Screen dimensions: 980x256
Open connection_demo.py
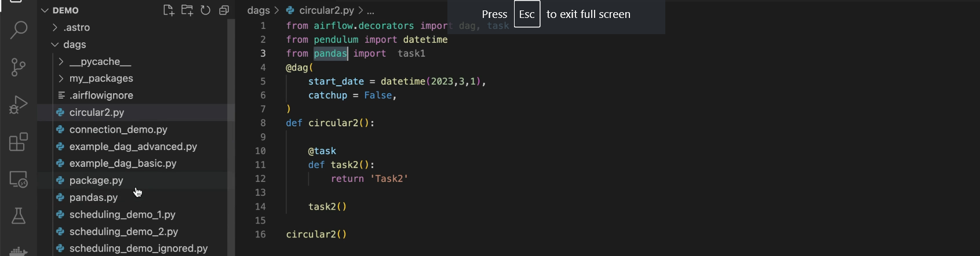(118, 129)
